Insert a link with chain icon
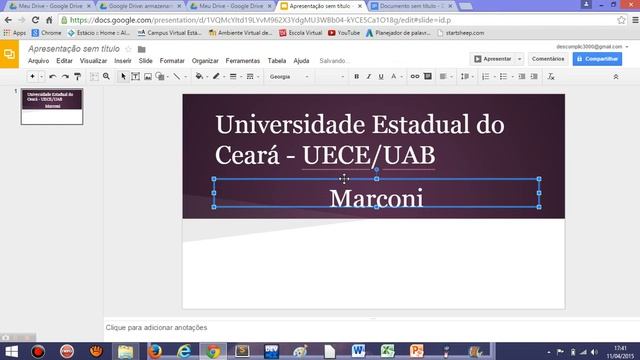Viewport: 640px width, 360px height. [x=415, y=76]
